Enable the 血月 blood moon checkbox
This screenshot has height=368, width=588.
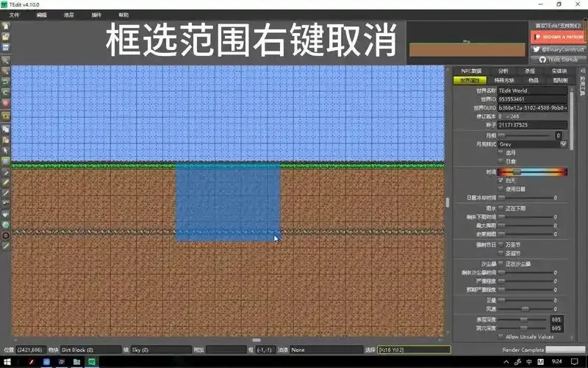tap(501, 153)
